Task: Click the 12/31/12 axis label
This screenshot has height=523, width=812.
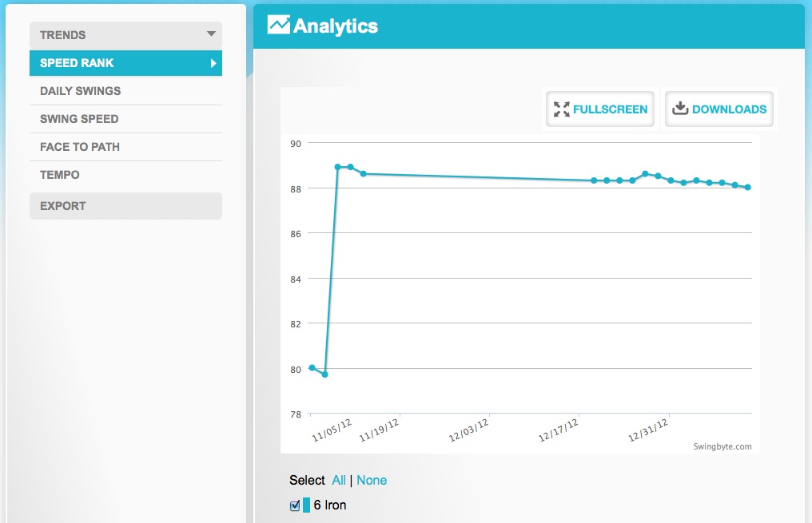Action: point(648,430)
